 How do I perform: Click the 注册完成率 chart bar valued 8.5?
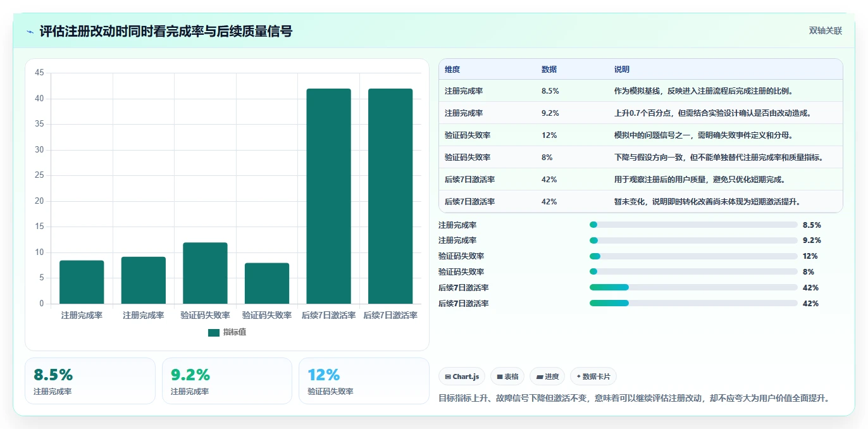[x=82, y=282]
